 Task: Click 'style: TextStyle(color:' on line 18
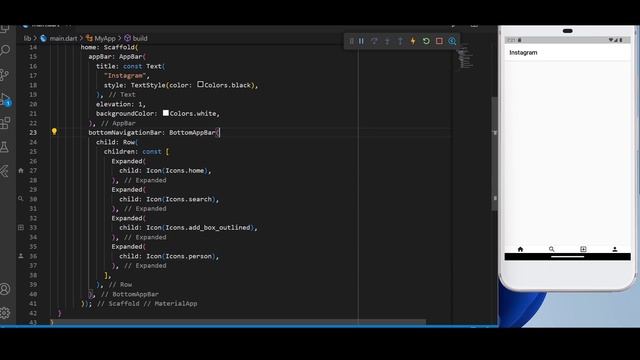coord(148,85)
